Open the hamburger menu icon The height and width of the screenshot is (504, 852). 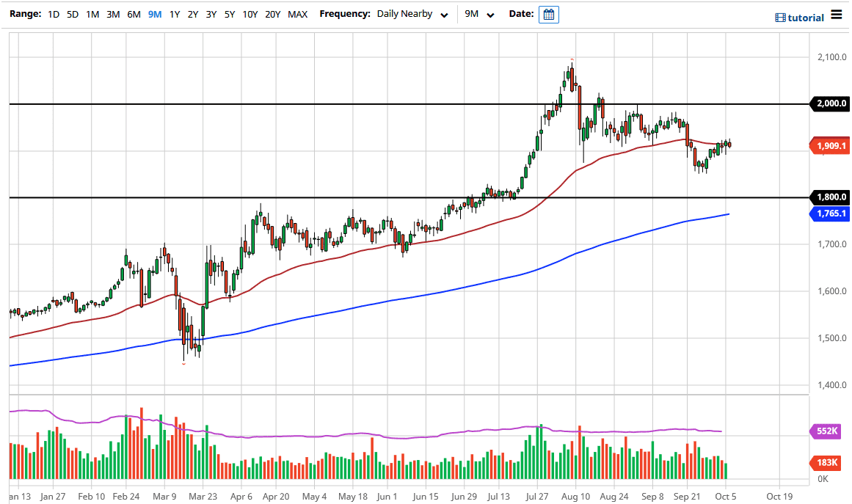[837, 15]
